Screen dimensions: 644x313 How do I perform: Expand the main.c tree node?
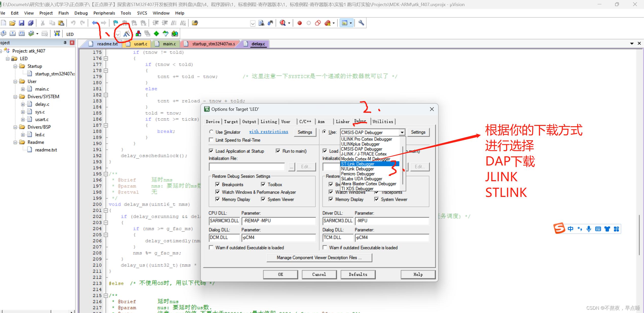point(23,89)
